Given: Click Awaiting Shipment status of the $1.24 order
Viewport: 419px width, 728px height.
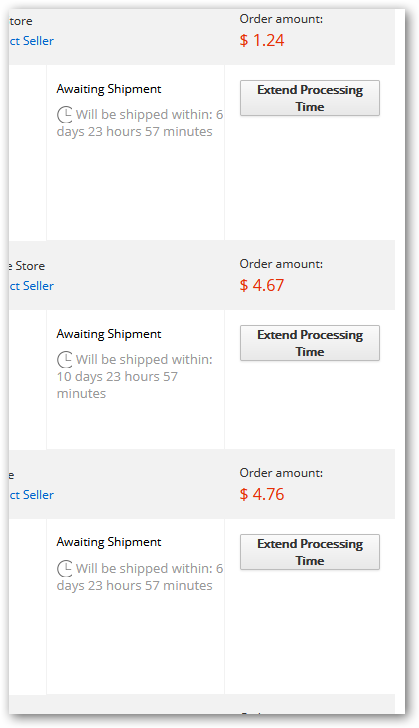Looking at the screenshot, I should click(x=109, y=89).
